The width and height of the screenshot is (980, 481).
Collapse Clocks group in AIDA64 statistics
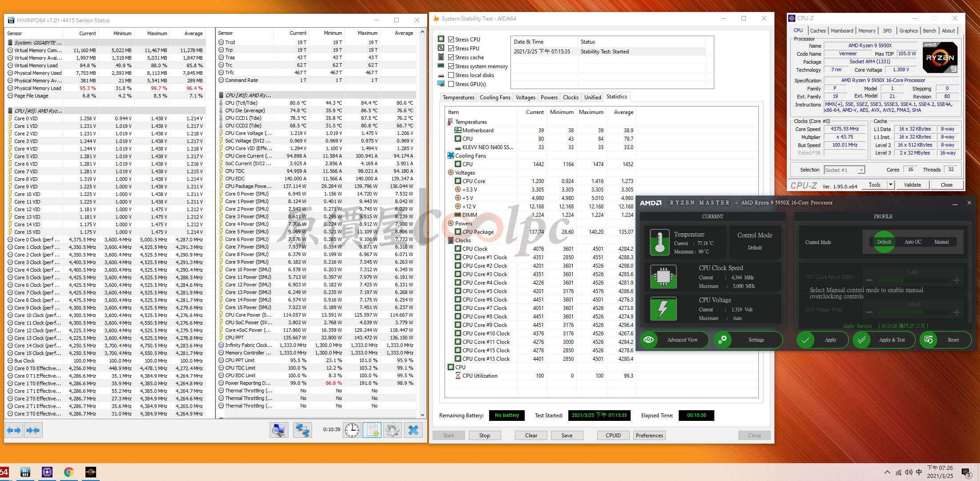pyautogui.click(x=450, y=240)
